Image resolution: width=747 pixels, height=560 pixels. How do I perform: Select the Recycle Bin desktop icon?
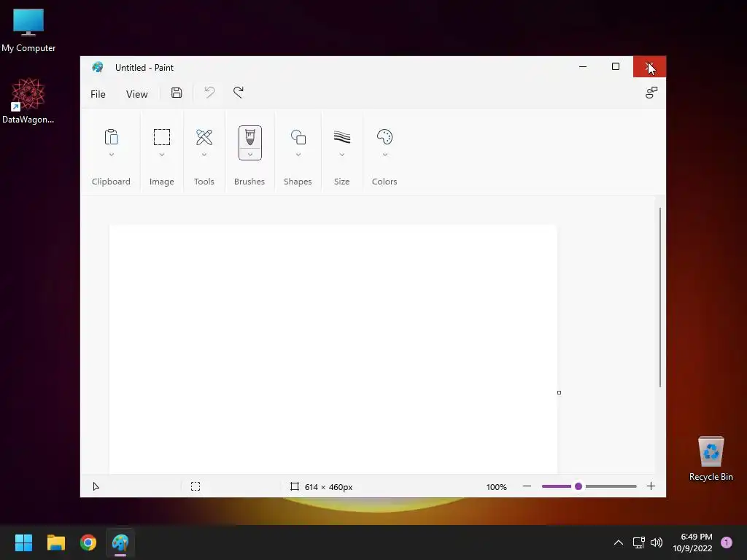[x=711, y=459]
